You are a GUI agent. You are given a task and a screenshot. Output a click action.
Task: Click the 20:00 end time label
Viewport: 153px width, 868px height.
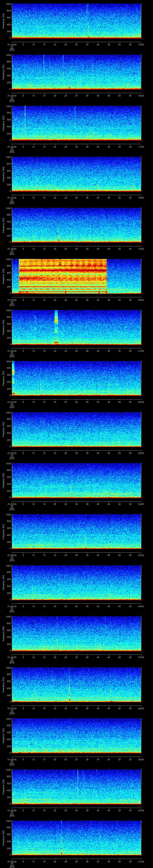(x=141, y=300)
